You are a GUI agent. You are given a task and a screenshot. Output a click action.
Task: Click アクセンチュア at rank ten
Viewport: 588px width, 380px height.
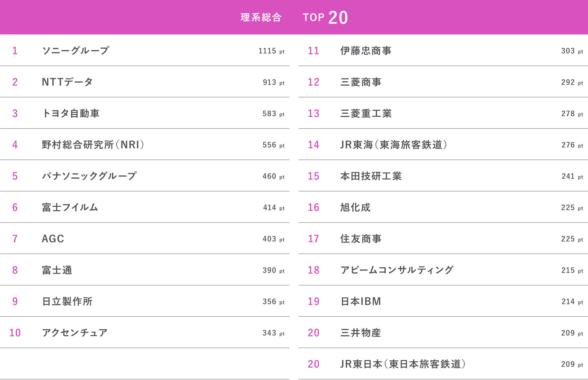coord(75,333)
